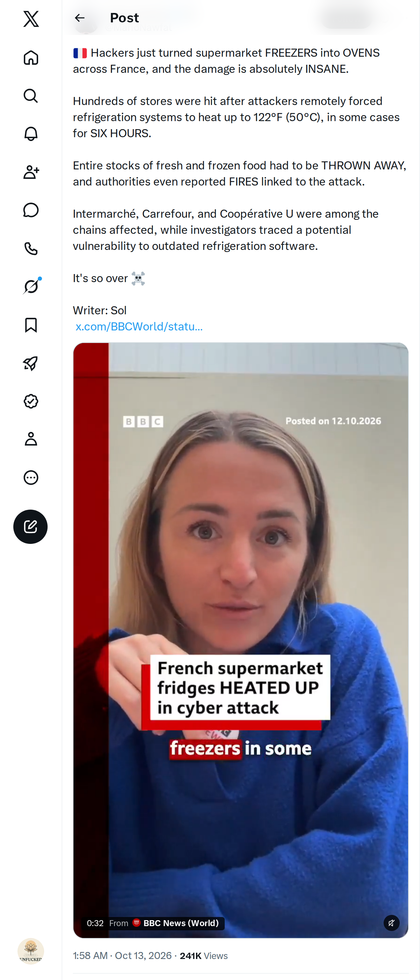Open Chat messages bubble icon
420x980 pixels.
pos(31,210)
